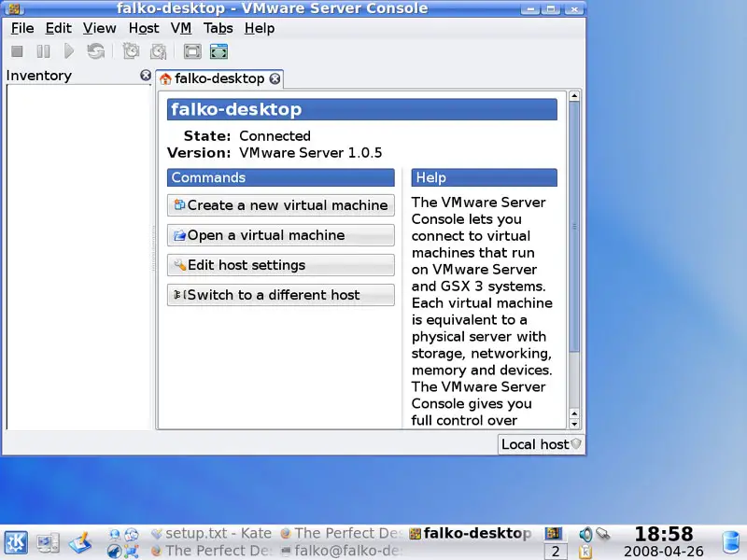Open the Tabs menu
Screen dimensions: 747x560
[x=218, y=28]
